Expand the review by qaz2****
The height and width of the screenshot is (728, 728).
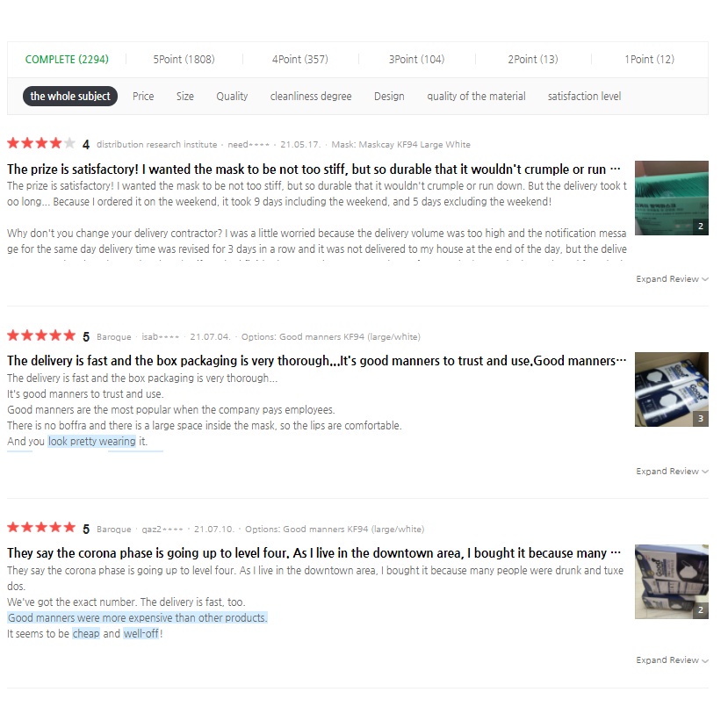click(672, 660)
